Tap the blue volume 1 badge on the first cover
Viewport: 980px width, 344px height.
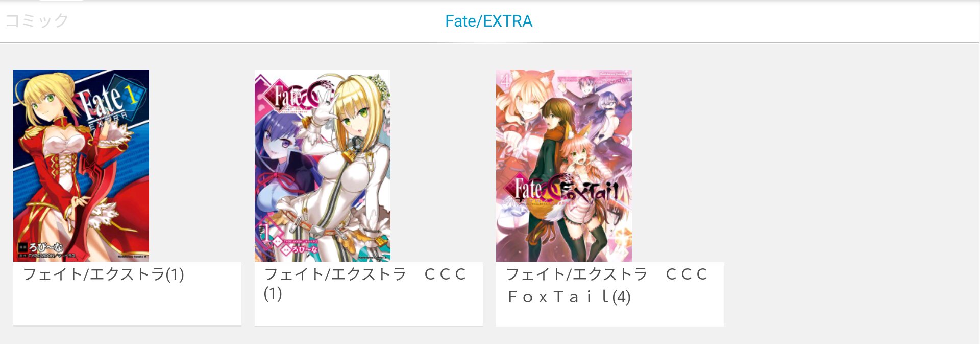pyautogui.click(x=131, y=94)
